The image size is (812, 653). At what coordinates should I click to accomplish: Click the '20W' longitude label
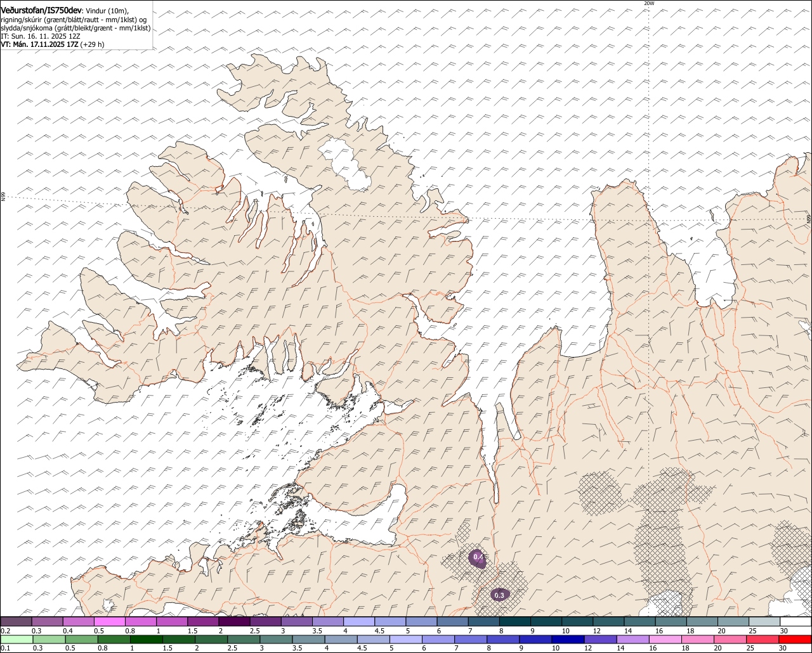point(648,3)
